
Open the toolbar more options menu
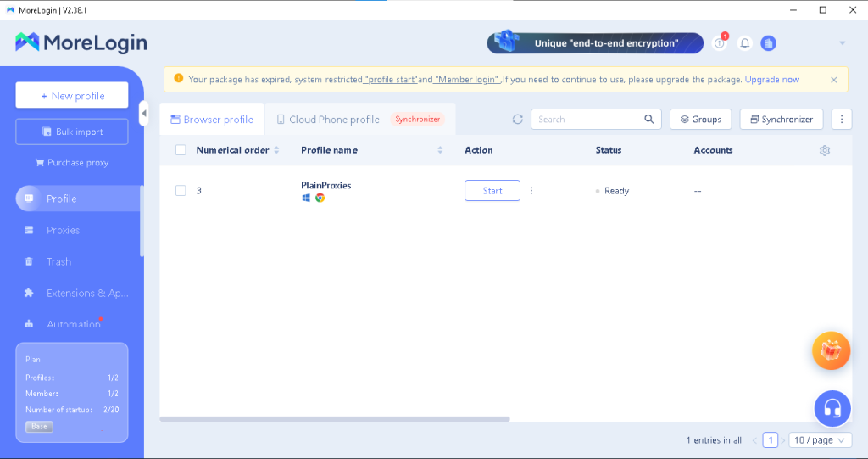(842, 119)
